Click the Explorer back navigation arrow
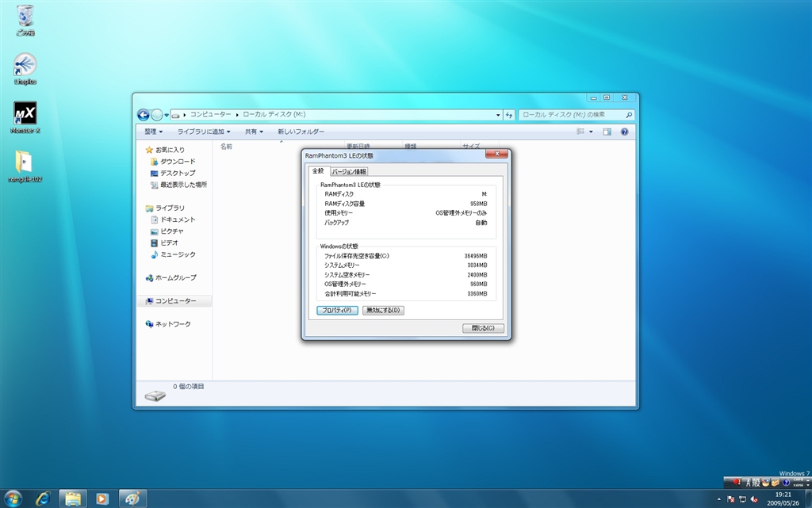 point(144,115)
